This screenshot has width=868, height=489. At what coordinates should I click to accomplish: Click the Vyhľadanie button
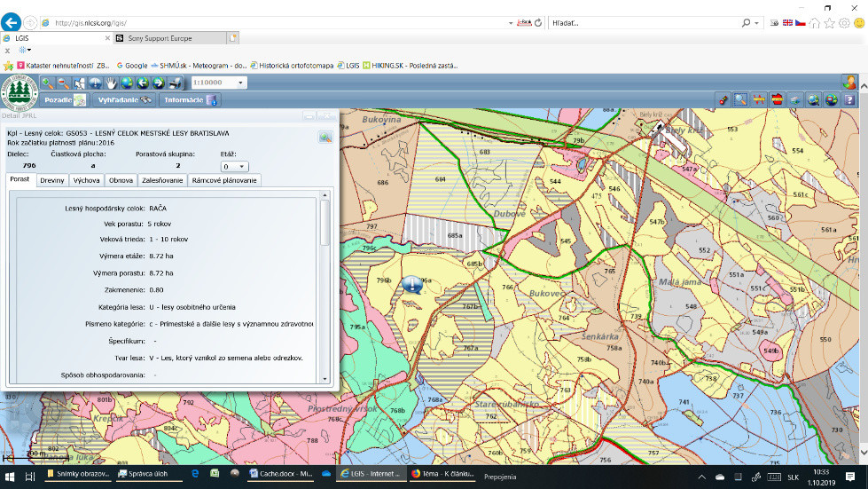pos(124,100)
